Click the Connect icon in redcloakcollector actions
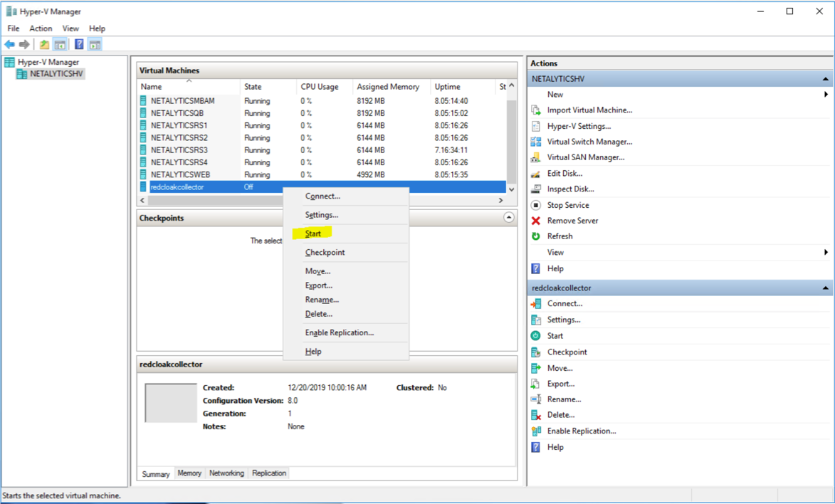Viewport: 835px width, 504px height. pos(536,304)
